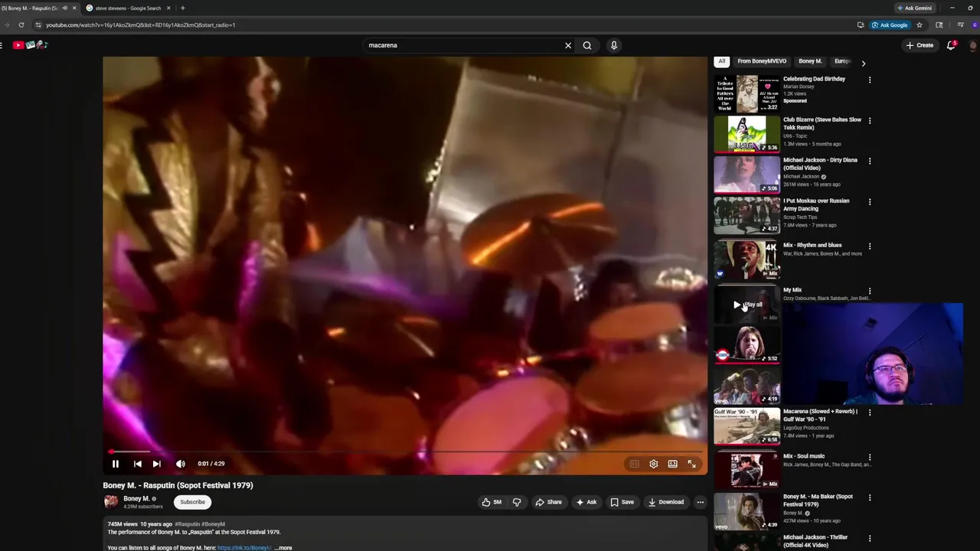Screen dimensions: 980x551
Task: Skip to the next video
Action: coord(156,464)
